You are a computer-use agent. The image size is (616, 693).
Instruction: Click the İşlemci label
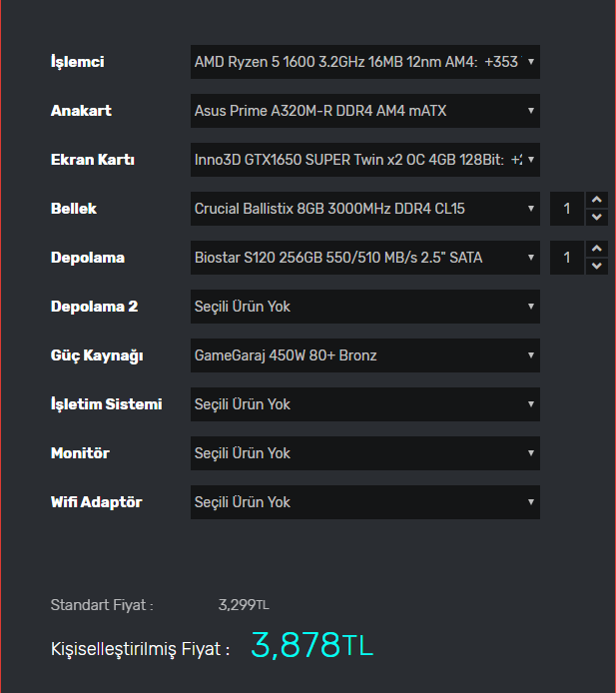(x=78, y=62)
